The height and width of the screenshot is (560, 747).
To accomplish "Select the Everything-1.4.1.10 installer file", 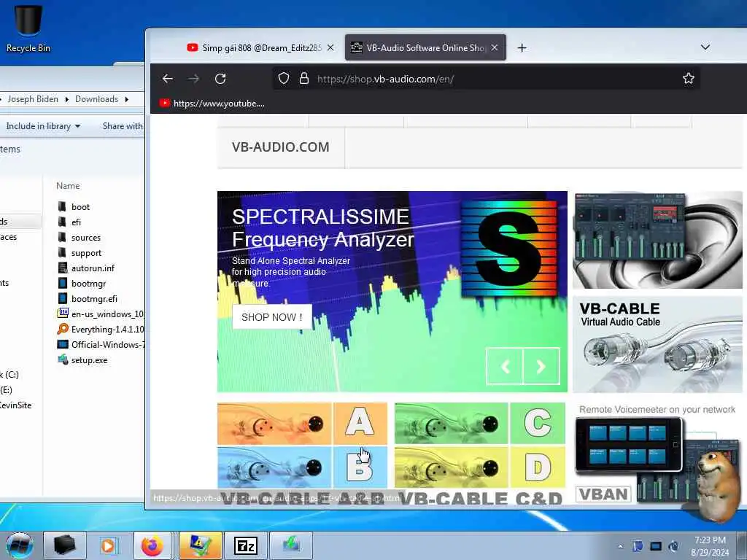I will point(100,329).
